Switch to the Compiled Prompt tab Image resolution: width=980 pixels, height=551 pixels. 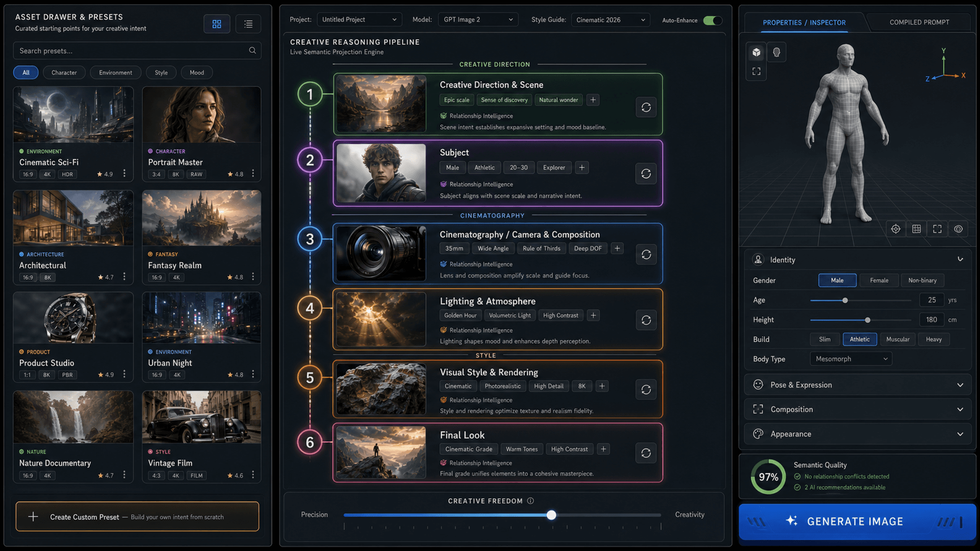(919, 22)
